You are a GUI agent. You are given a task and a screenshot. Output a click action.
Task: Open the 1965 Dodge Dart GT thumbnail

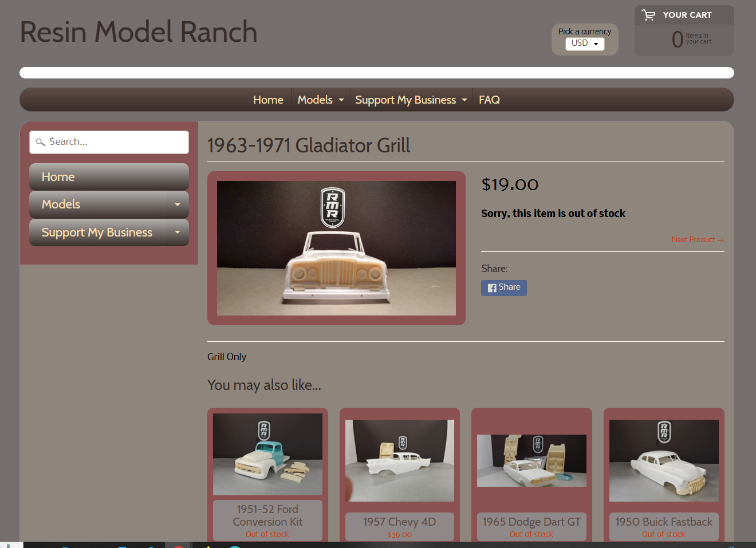click(531, 460)
